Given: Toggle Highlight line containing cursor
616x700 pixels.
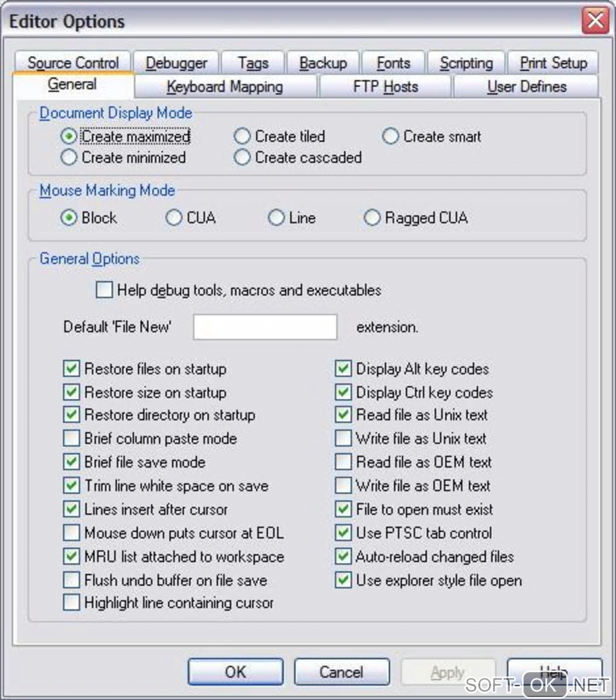Looking at the screenshot, I should pyautogui.click(x=71, y=603).
